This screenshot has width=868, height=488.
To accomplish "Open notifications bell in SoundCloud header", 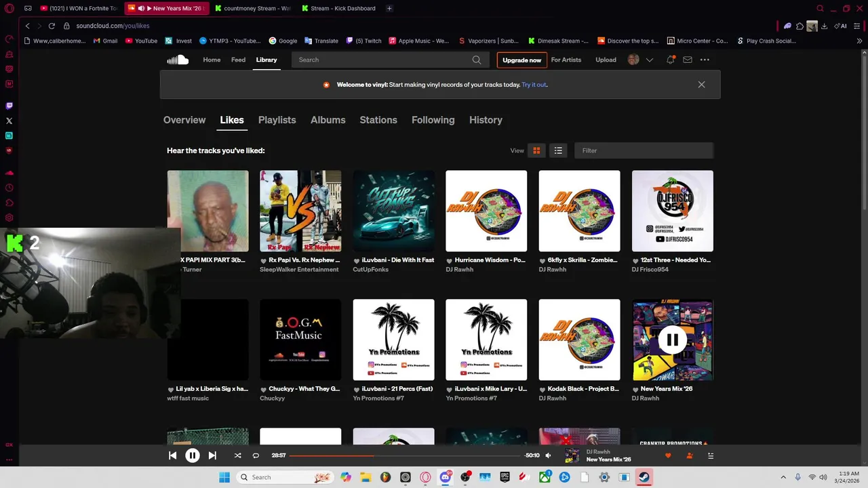I will click(670, 60).
